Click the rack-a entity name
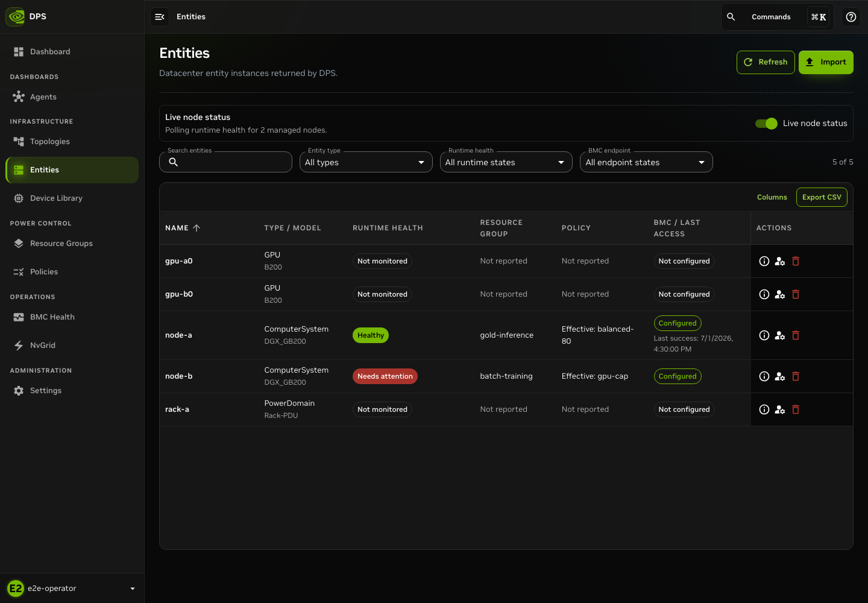This screenshot has width=868, height=603. coord(177,409)
